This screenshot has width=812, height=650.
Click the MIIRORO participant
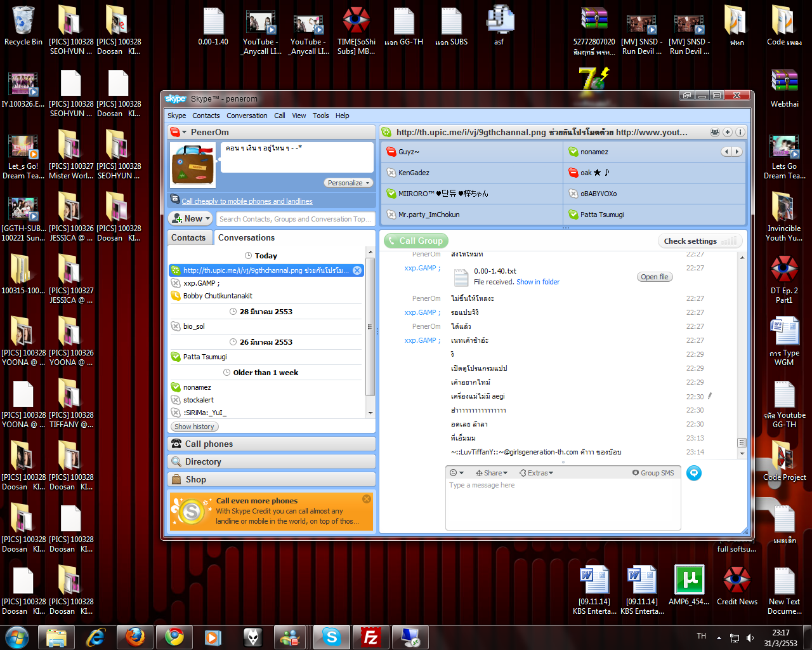(x=473, y=194)
